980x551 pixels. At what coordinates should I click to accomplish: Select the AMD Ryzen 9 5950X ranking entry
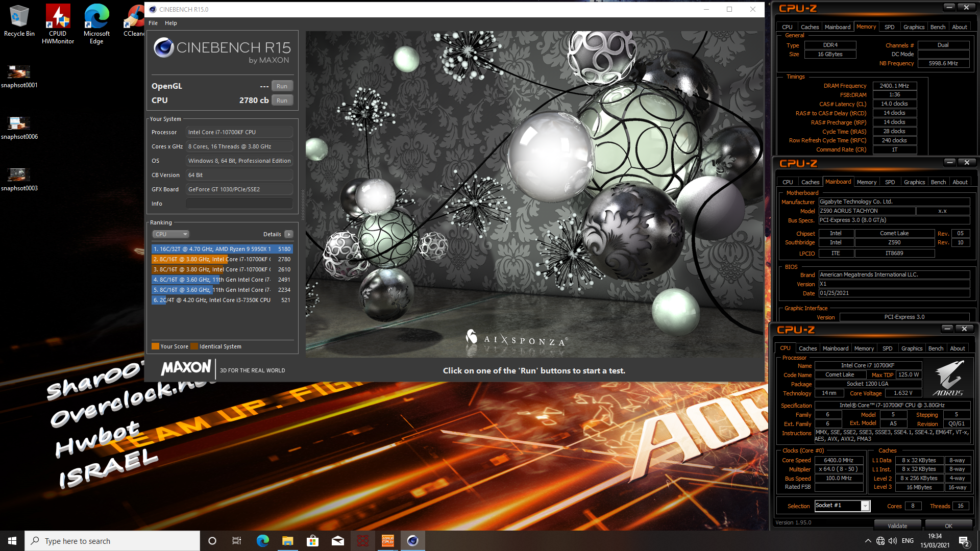(x=222, y=249)
